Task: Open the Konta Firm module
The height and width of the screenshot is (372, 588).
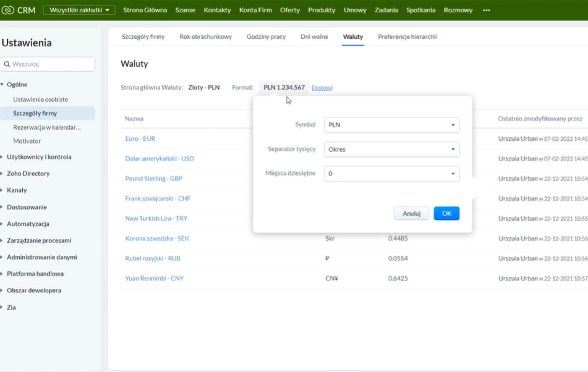Action: tap(255, 10)
